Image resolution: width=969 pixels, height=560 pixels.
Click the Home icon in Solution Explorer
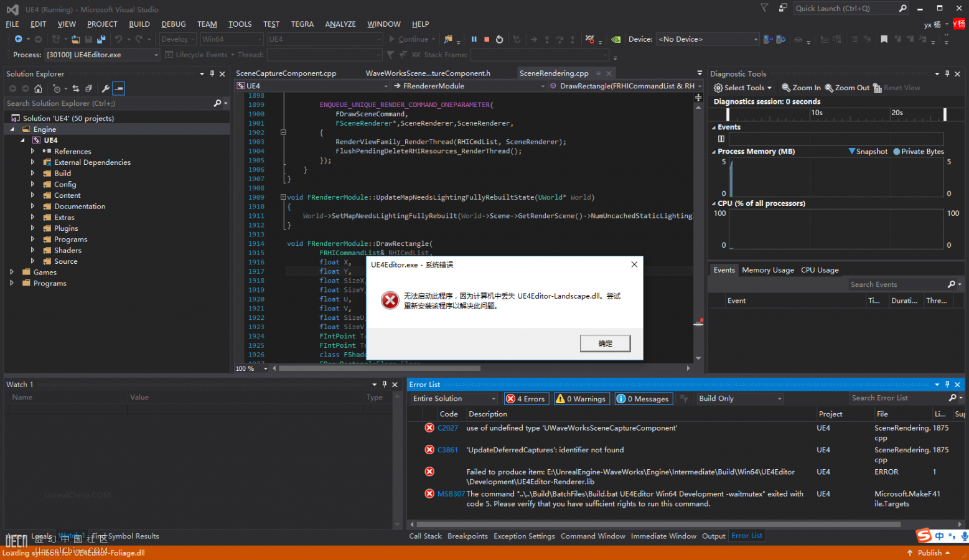click(38, 88)
